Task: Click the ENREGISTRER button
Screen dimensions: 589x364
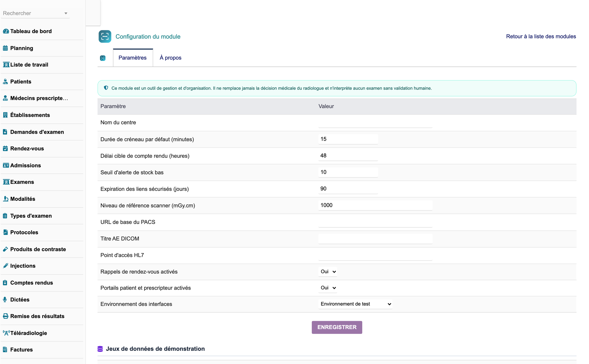Action: point(337,327)
